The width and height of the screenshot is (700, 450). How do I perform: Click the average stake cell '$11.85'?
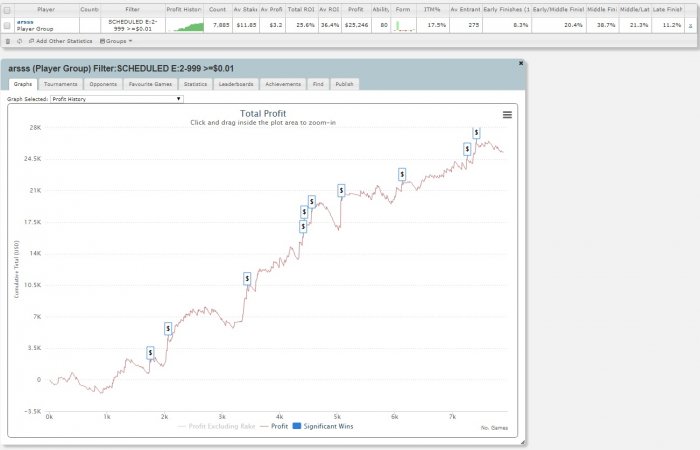coord(246,25)
